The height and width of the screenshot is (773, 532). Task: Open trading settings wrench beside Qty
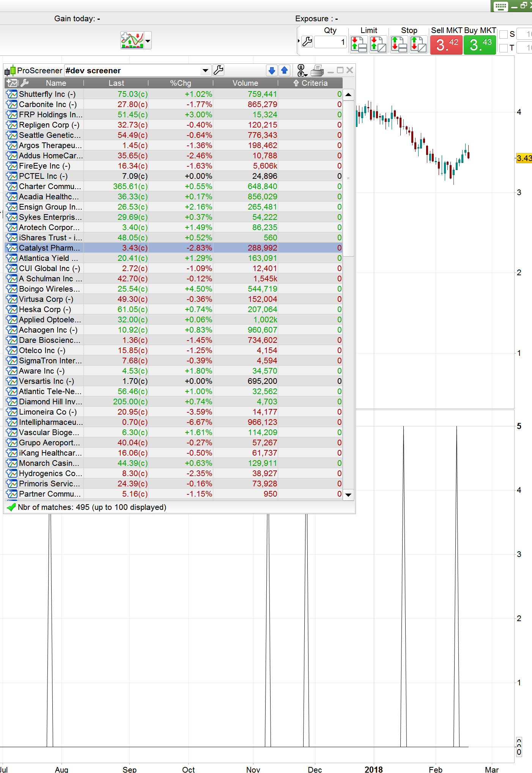(307, 41)
